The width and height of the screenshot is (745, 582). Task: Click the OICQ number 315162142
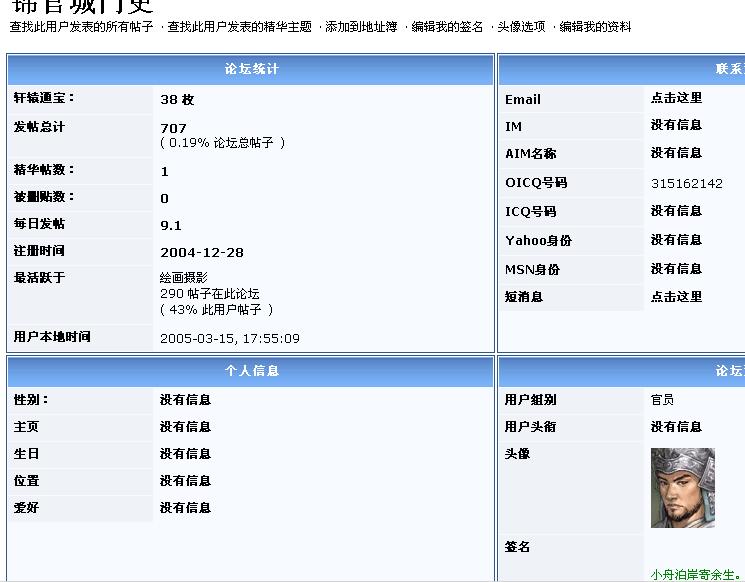coord(686,184)
